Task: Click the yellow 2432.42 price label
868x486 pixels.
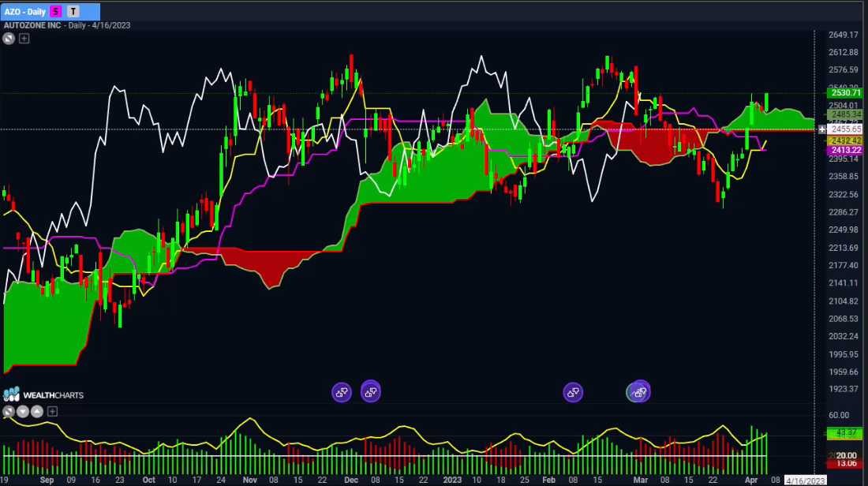Action: pos(845,141)
